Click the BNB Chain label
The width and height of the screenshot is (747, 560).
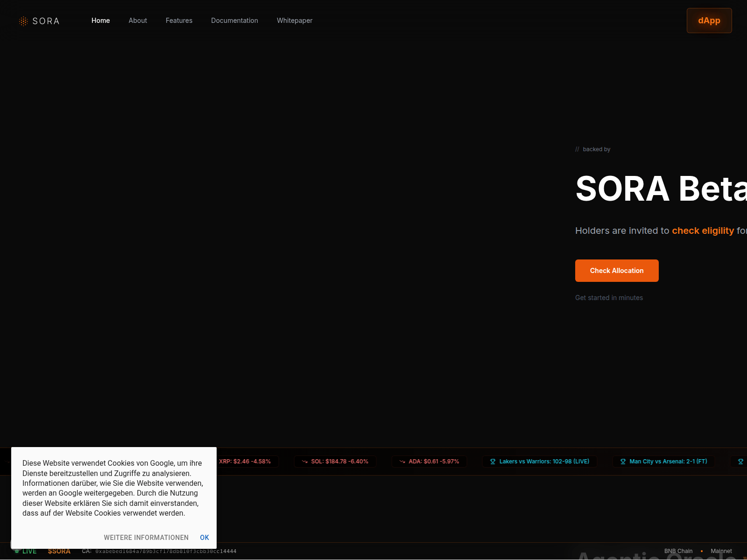(678, 551)
